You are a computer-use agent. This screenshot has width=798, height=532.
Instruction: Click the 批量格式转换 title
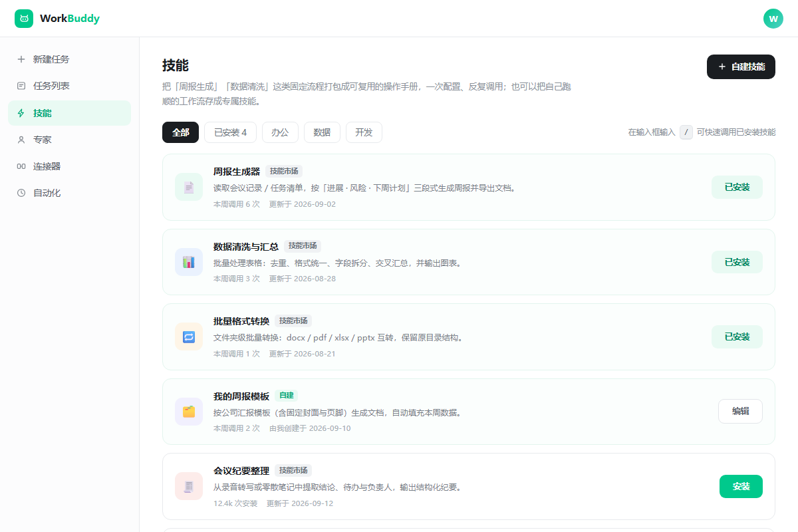click(x=241, y=321)
